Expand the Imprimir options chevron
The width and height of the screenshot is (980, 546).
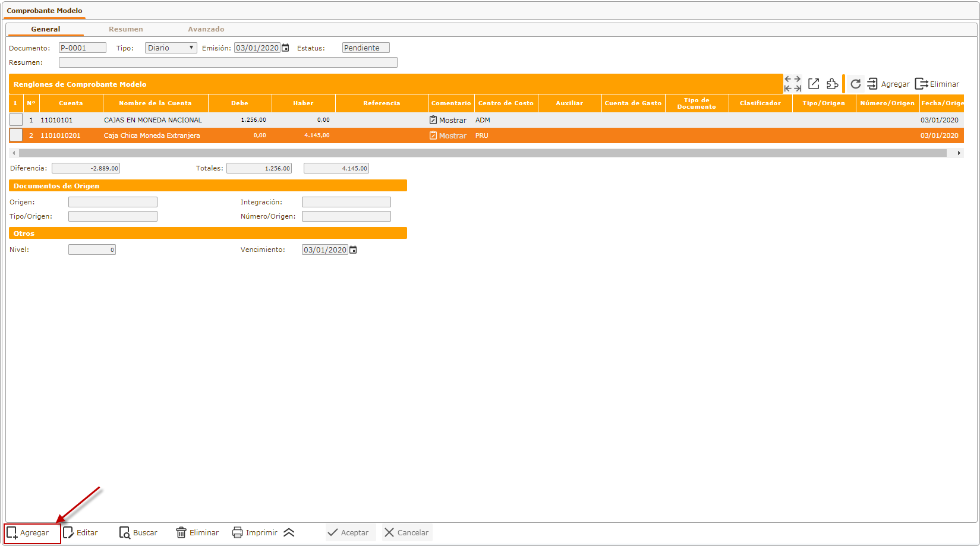[x=289, y=532]
